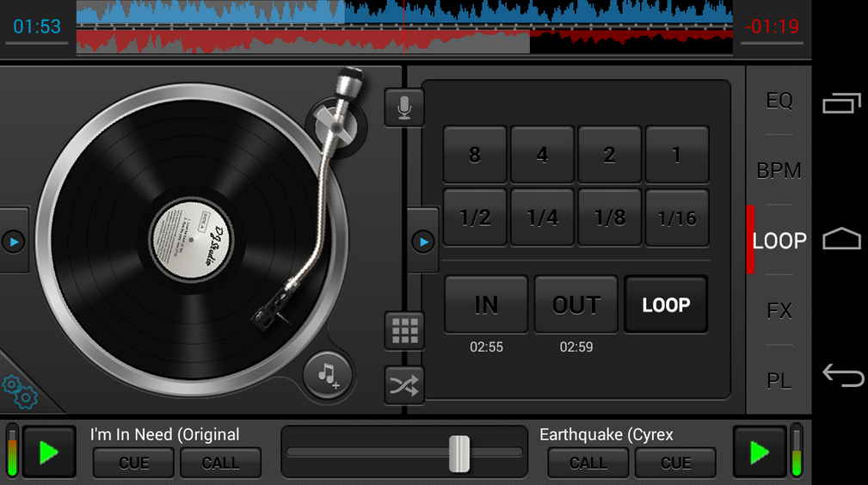Tap the Android back arrow
868x485 pixels.
point(842,376)
